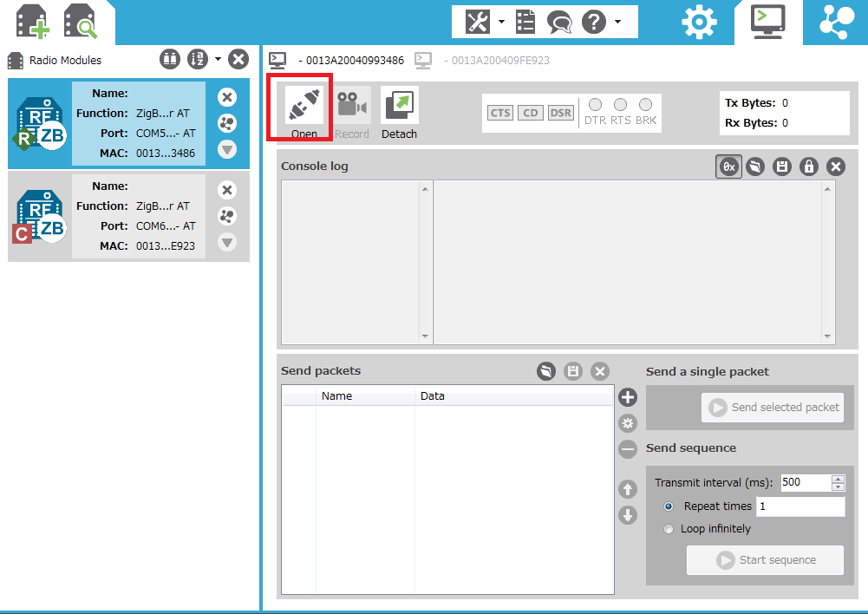
Task: Add a new packet to the list
Action: tap(628, 397)
